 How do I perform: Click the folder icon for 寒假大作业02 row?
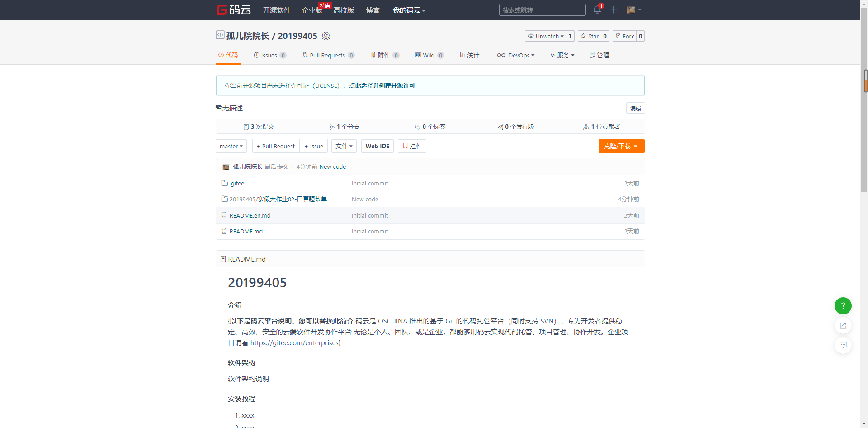click(224, 199)
